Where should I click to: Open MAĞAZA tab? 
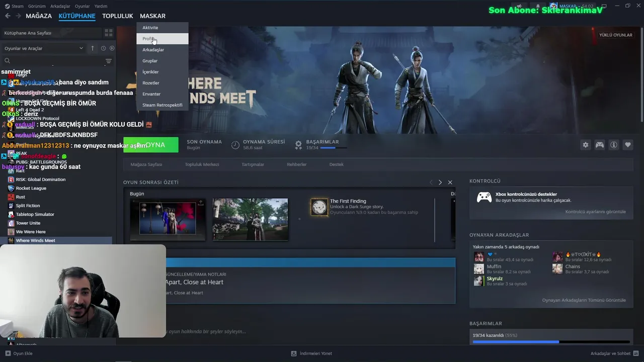point(39,16)
